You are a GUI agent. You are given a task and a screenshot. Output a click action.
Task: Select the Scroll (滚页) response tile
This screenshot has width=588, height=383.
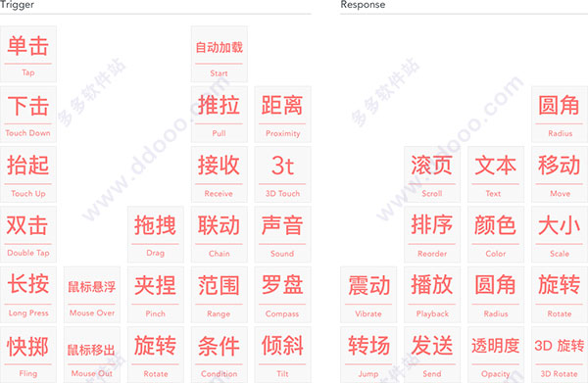(432, 174)
